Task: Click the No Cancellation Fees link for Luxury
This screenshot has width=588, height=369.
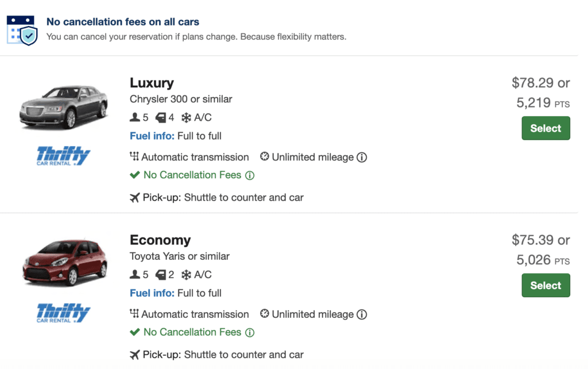Action: pos(191,174)
